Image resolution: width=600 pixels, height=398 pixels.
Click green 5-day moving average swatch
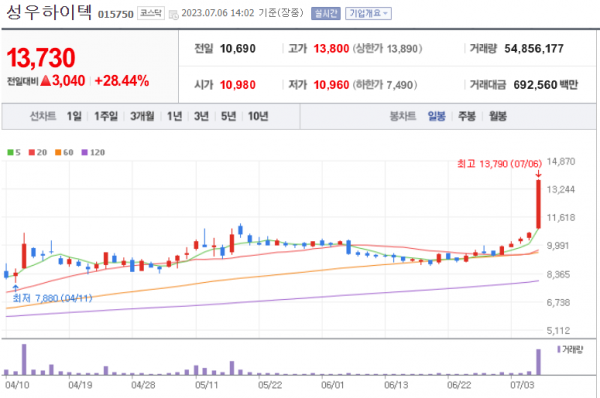10,152
